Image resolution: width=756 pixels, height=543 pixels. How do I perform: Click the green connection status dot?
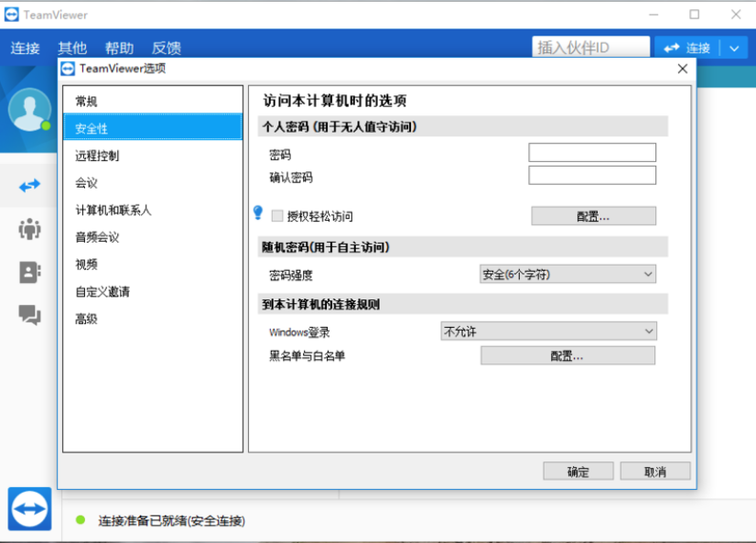coord(81,520)
